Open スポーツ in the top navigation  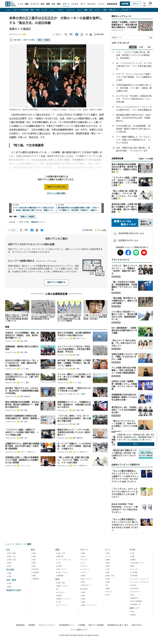(x=66, y=4)
